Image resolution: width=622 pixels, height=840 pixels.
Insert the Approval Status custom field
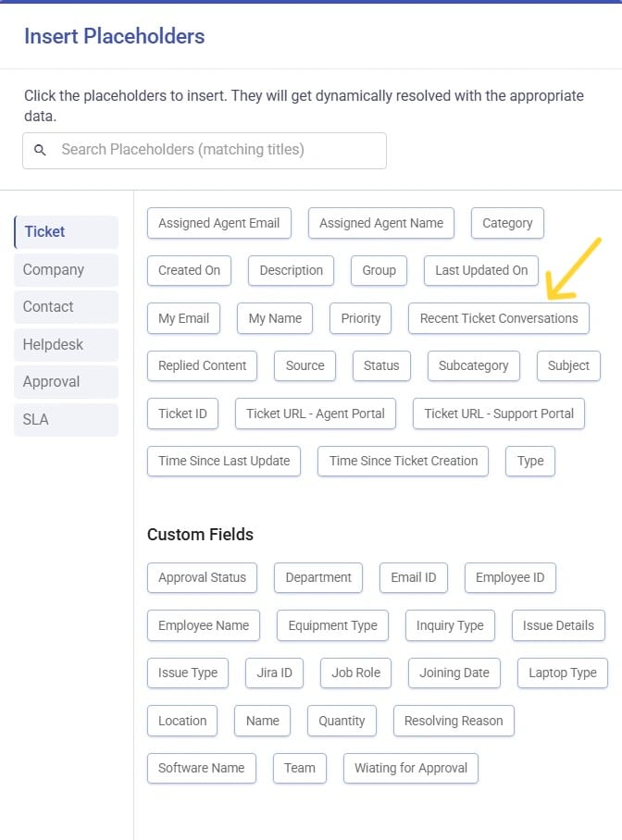[202, 577]
